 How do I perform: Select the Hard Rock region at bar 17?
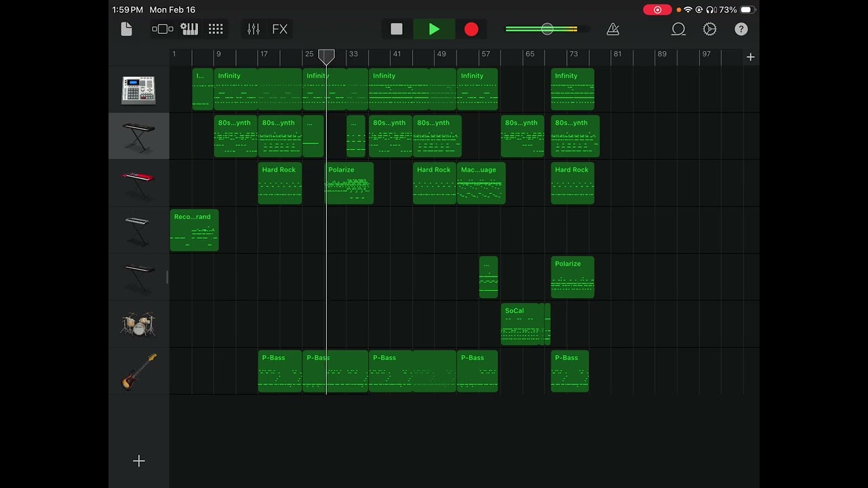pyautogui.click(x=279, y=184)
